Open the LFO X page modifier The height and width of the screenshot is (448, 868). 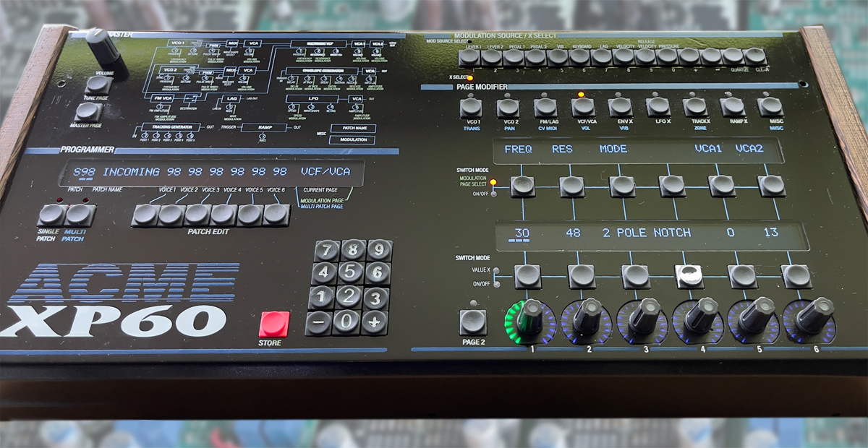(658, 108)
